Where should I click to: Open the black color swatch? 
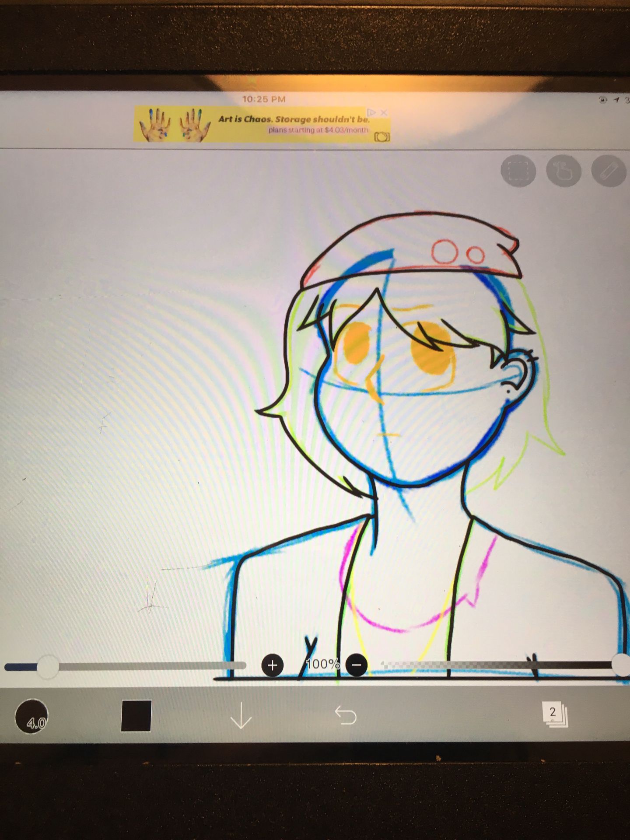click(x=136, y=716)
